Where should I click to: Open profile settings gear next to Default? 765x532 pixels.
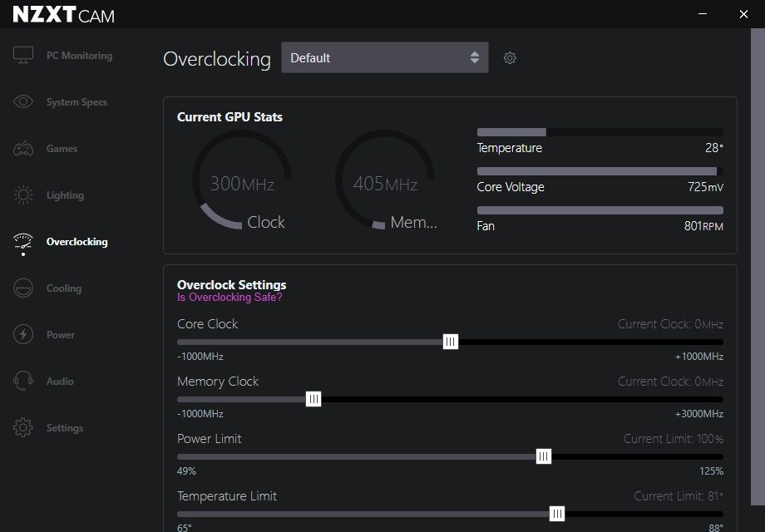tap(510, 58)
